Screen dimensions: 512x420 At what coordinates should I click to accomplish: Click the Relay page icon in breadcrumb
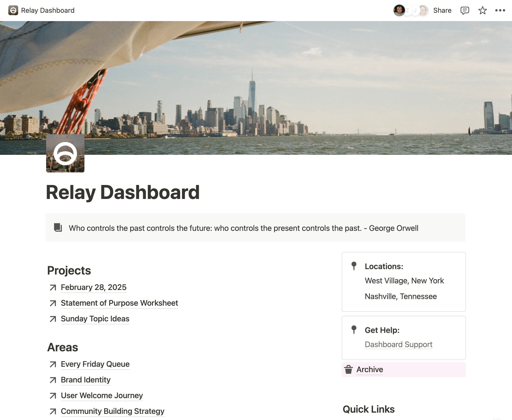[13, 10]
